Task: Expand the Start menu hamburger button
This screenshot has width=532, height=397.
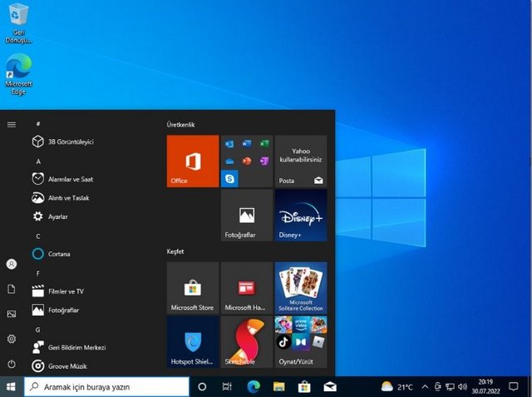Action: point(12,124)
